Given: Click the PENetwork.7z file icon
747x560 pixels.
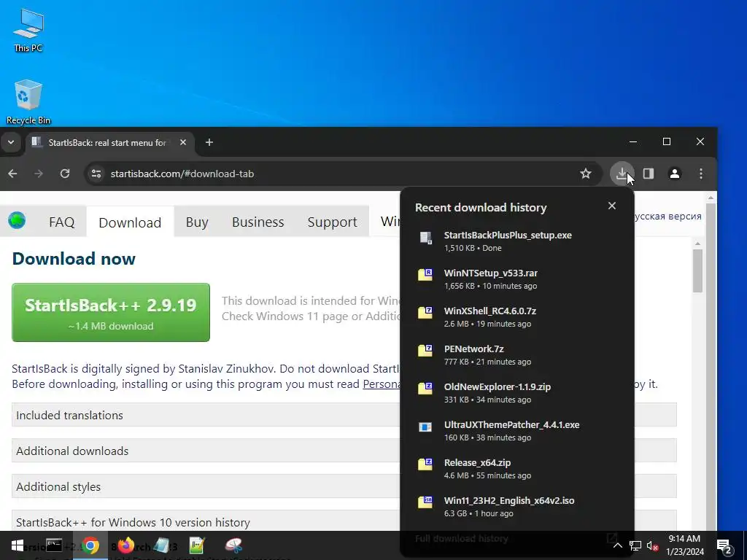Looking at the screenshot, I should pos(425,351).
